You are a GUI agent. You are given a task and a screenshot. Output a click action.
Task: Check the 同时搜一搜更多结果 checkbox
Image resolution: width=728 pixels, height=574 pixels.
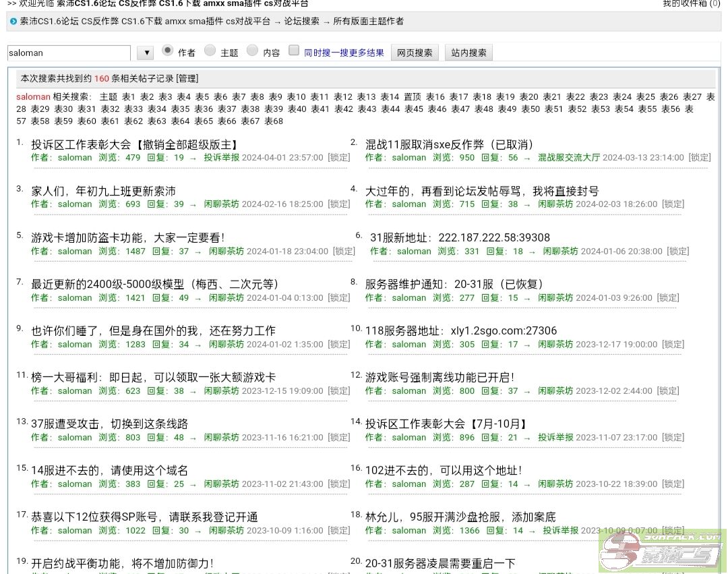[293, 50]
